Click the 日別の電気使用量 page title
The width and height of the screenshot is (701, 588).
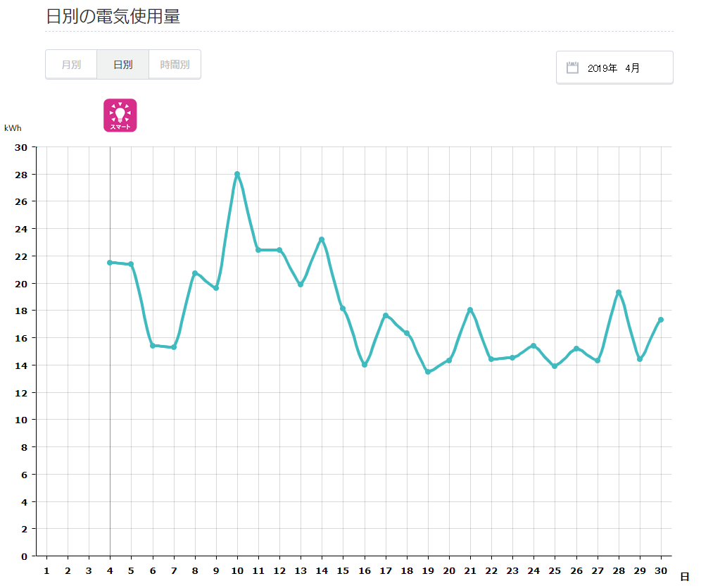[113, 16]
